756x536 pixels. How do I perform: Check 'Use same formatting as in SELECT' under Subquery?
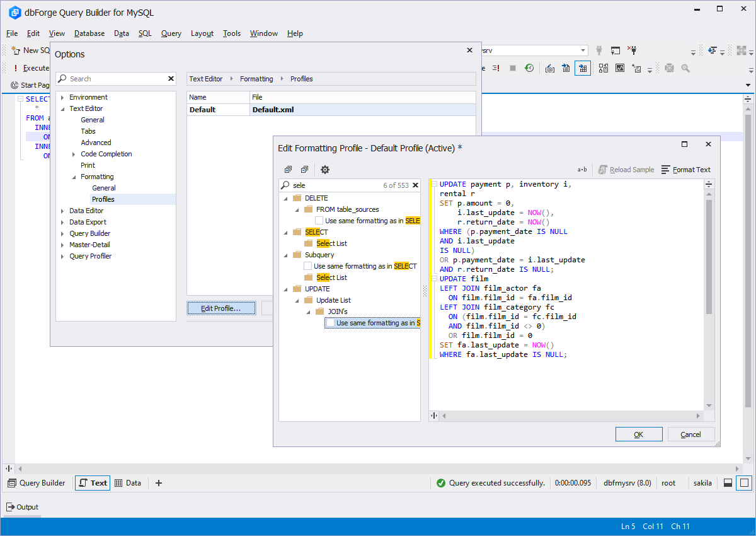point(308,266)
